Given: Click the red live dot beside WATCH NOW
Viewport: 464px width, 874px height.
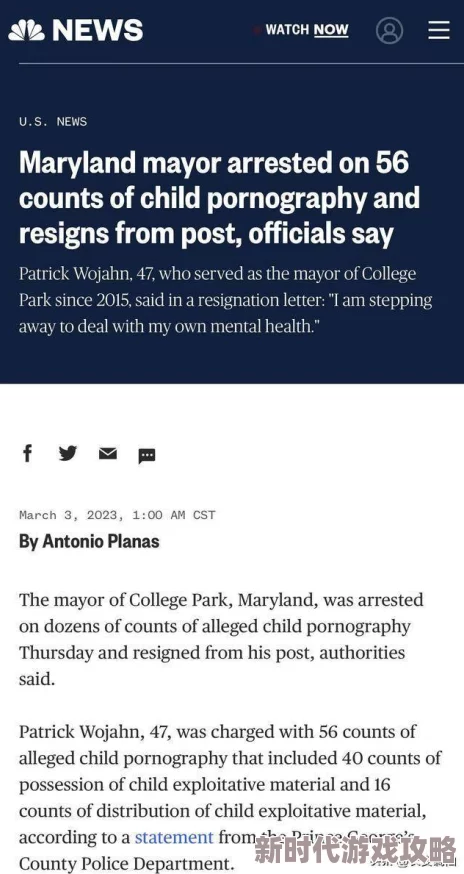Looking at the screenshot, I should point(257,30).
